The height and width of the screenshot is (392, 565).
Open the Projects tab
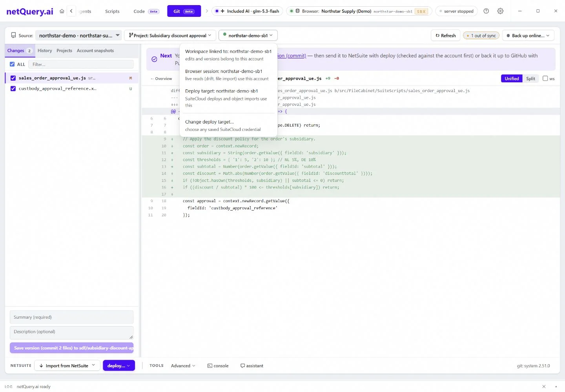pos(64,51)
